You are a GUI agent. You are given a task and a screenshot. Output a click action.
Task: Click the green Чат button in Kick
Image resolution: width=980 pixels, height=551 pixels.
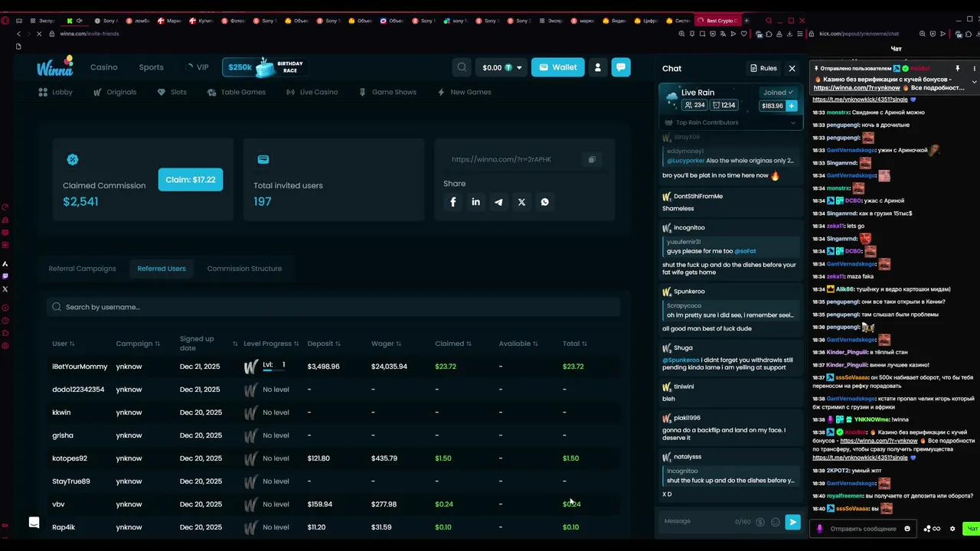pos(972,529)
